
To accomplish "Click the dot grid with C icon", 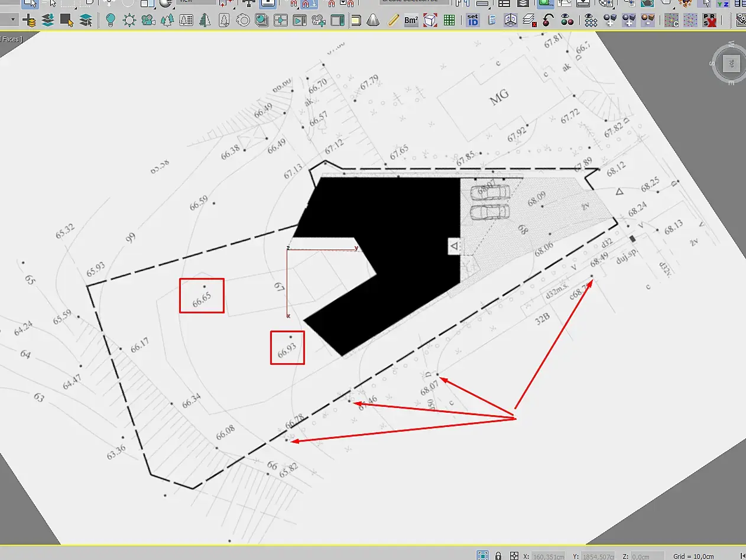I will (672, 21).
